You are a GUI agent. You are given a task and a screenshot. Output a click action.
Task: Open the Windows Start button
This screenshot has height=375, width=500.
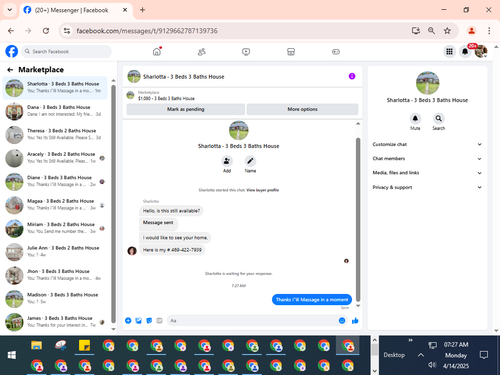[12, 355]
